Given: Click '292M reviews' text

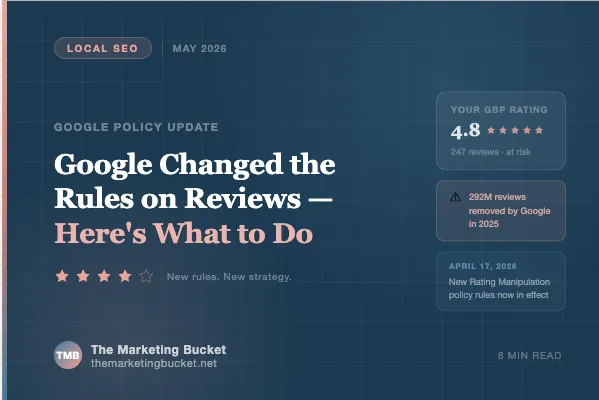Looking at the screenshot, I should pos(497,197).
